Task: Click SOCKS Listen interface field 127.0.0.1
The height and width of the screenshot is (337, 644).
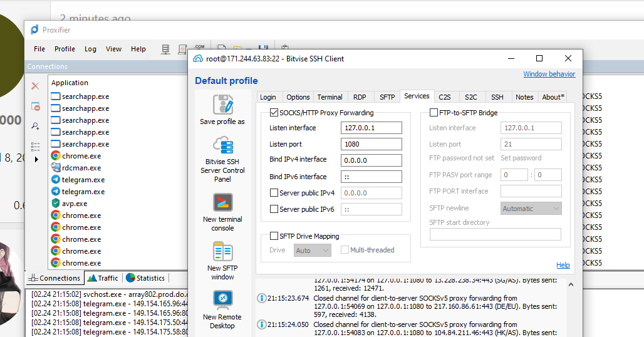Action: point(371,128)
